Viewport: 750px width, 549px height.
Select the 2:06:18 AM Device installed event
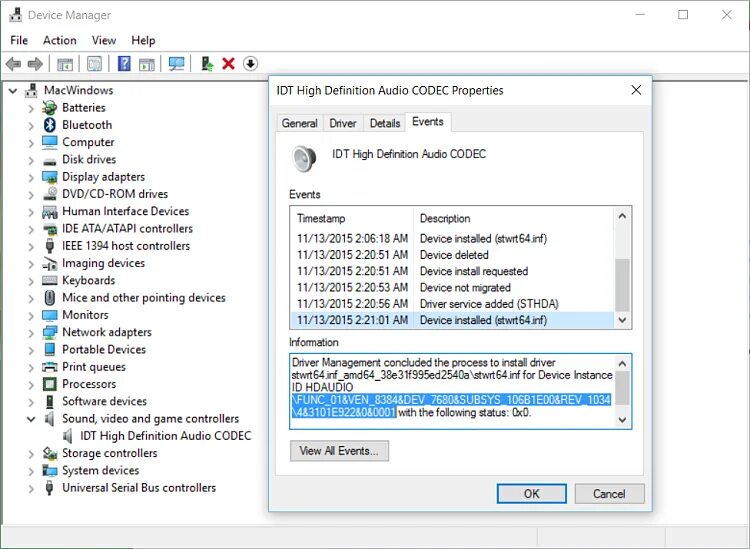pyautogui.click(x=452, y=239)
